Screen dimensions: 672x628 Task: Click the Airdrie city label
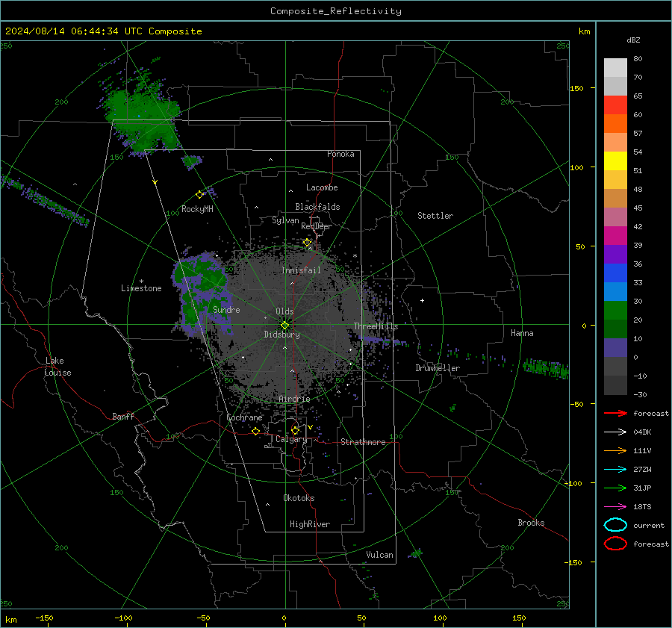tap(294, 399)
